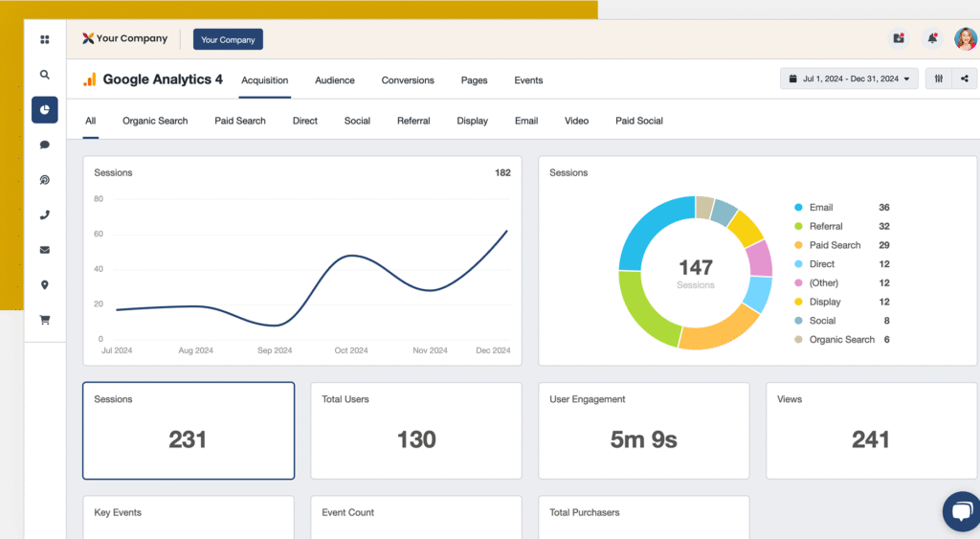980x539 pixels.
Task: Click the notifications bell icon
Action: 932,39
